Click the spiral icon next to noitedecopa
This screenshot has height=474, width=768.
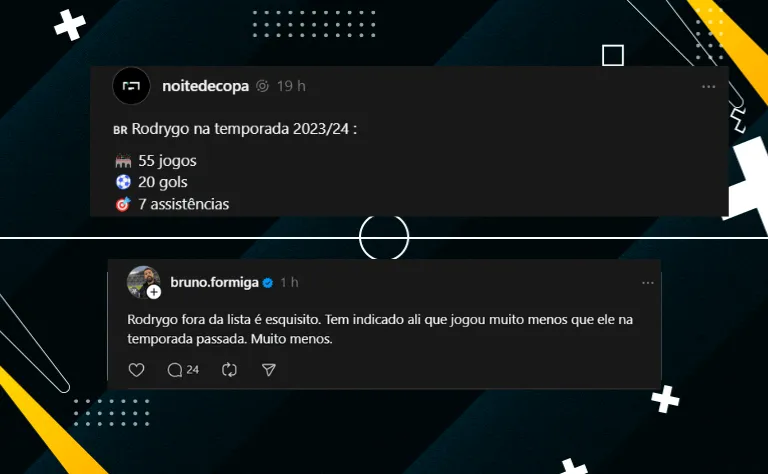[263, 86]
